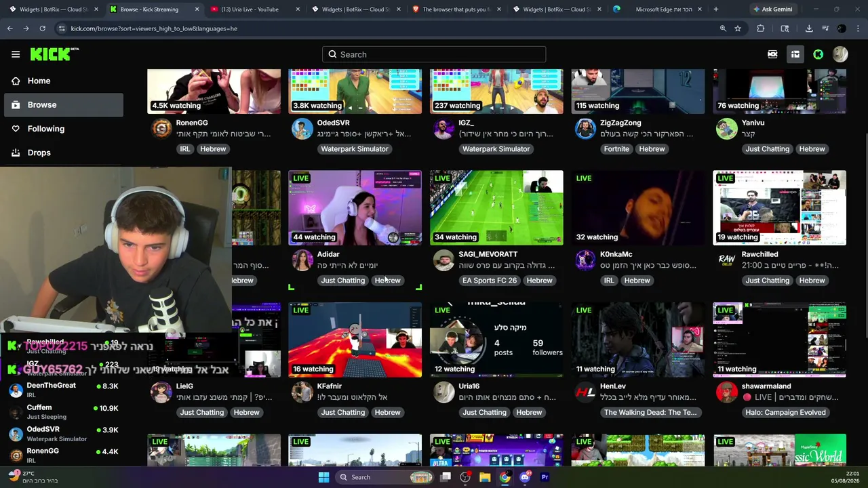The width and height of the screenshot is (868, 488).
Task: Open Drops in the Kick sidebar
Action: 39,152
